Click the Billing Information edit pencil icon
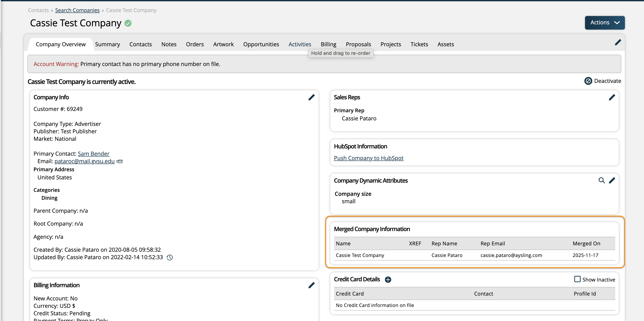Screen dimensions: 644x321 311,285
